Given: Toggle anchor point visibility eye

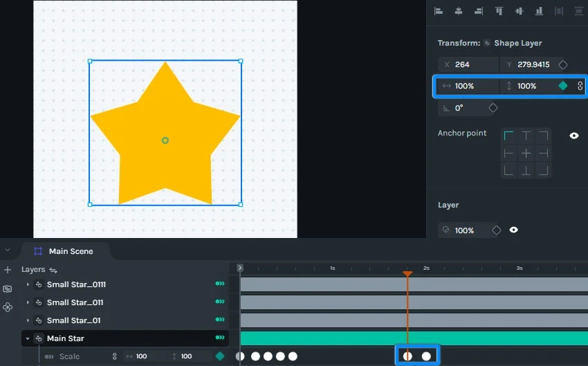Looking at the screenshot, I should [x=574, y=136].
